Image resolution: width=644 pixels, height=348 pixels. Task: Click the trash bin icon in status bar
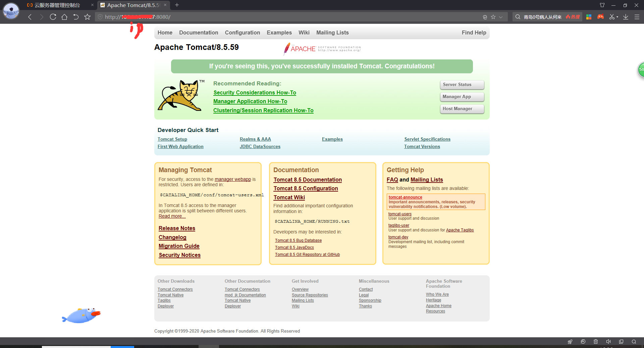coord(596,342)
